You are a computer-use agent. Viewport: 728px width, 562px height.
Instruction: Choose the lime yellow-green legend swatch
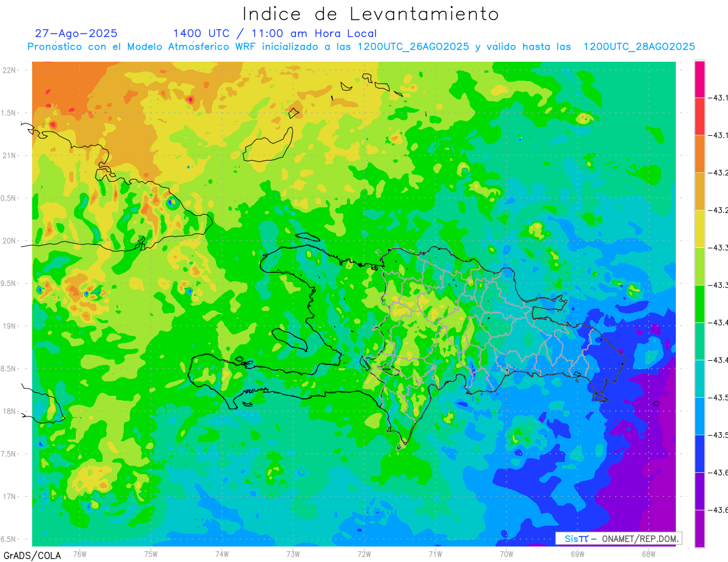[699, 266]
